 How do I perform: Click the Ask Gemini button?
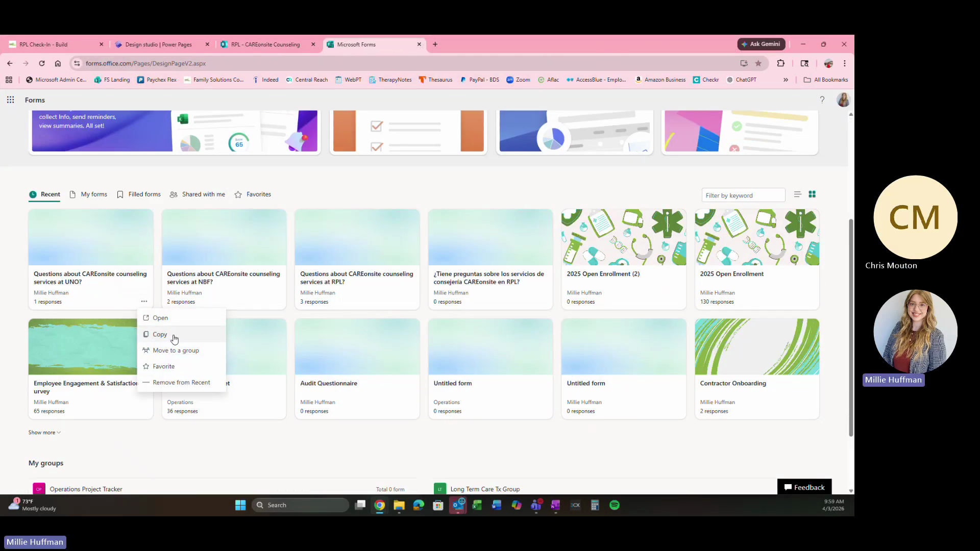tap(761, 44)
